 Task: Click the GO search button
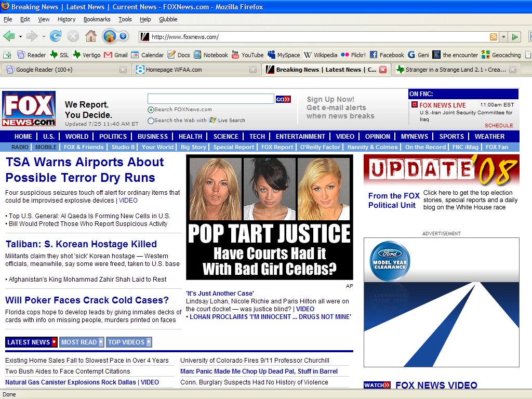tap(283, 99)
